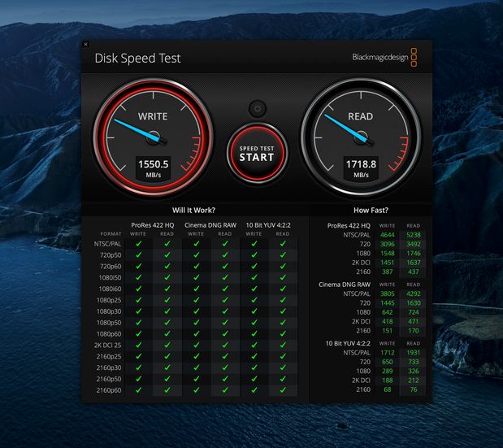Open the settings gear above Start
Image resolution: width=503 pixels, height=448 pixels.
258,108
